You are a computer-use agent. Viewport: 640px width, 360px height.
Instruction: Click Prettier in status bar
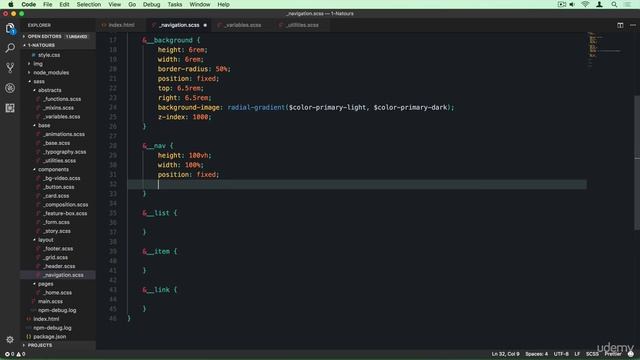point(613,354)
